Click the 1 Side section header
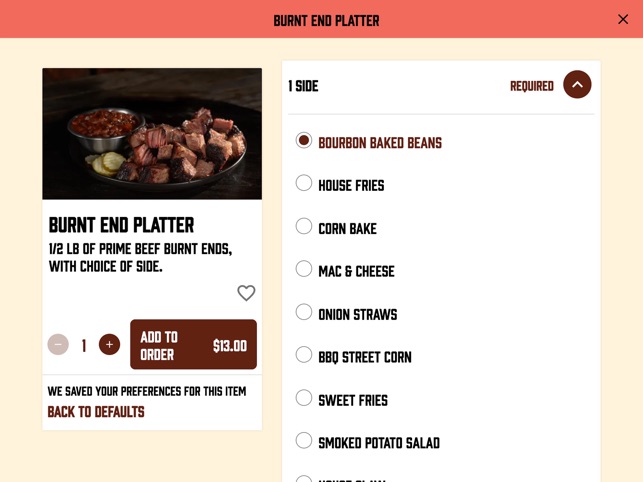643x482 pixels. (303, 86)
